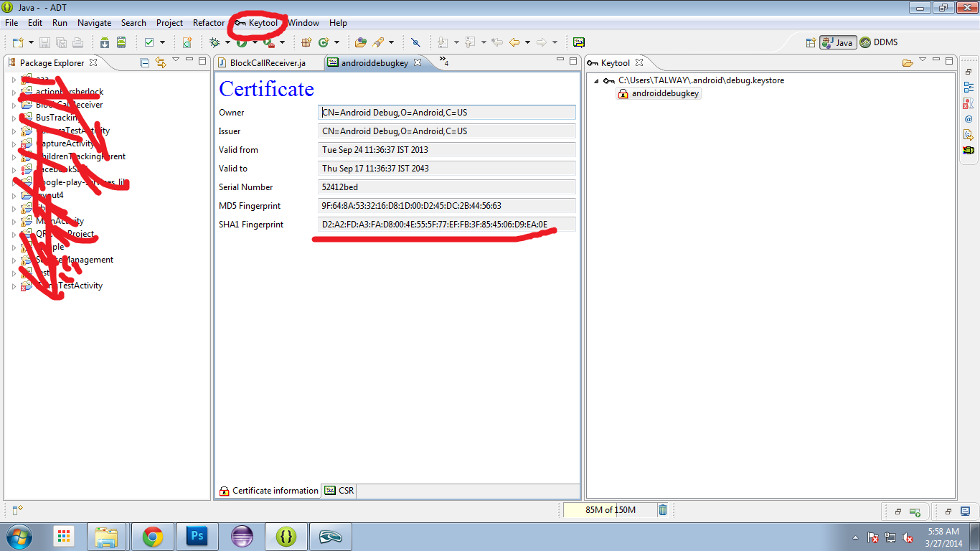Select the Certificate information tab
Viewport: 980px width, 551px height.
[269, 491]
